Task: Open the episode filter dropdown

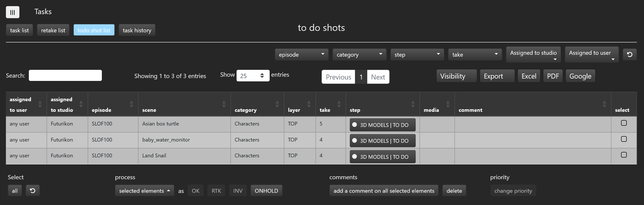Action: point(302,55)
